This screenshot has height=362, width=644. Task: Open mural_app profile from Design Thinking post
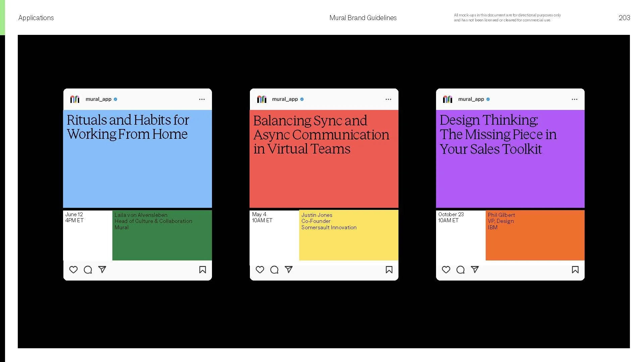click(471, 99)
